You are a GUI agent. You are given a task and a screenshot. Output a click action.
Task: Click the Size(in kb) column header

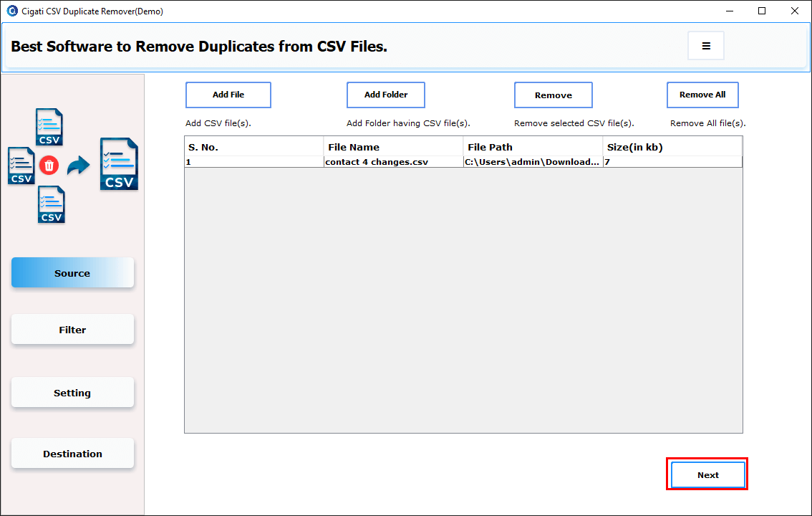tap(672, 147)
